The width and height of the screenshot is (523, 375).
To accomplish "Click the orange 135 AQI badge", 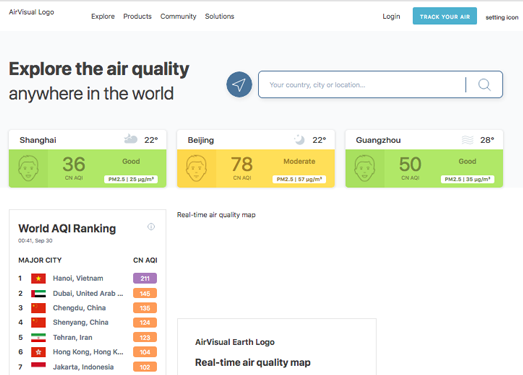I will (x=145, y=308).
